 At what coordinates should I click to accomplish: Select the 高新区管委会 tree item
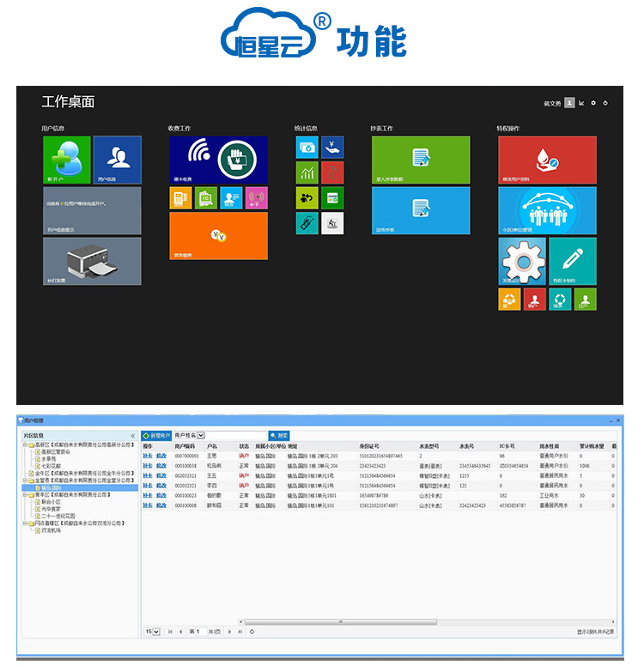tap(56, 451)
